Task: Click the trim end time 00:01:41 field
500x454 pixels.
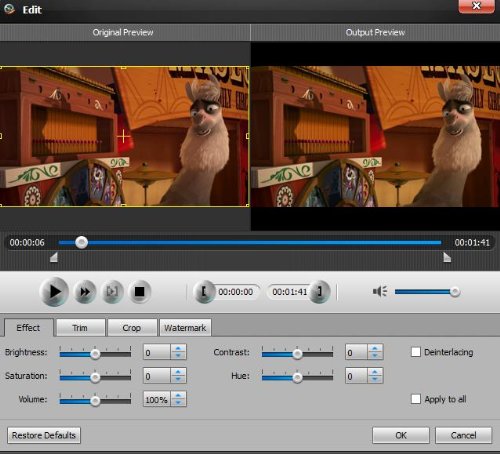Action: (x=290, y=292)
